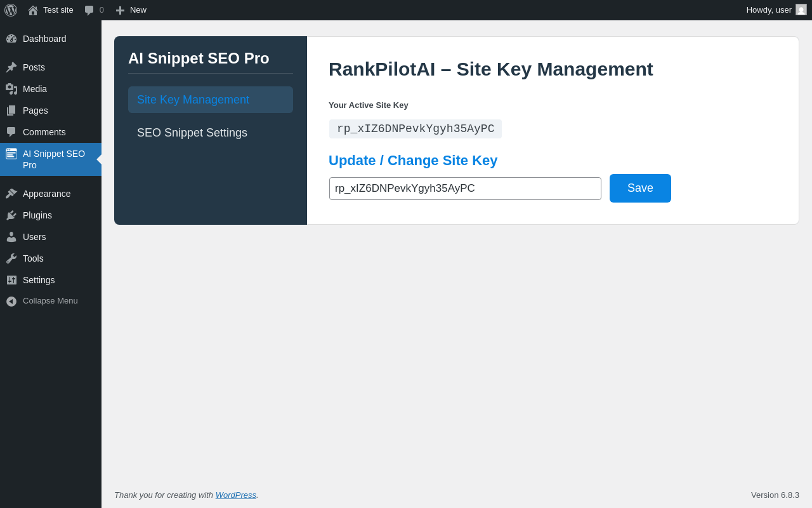Save the site key
Image resolution: width=812 pixels, height=508 pixels.
(640, 188)
